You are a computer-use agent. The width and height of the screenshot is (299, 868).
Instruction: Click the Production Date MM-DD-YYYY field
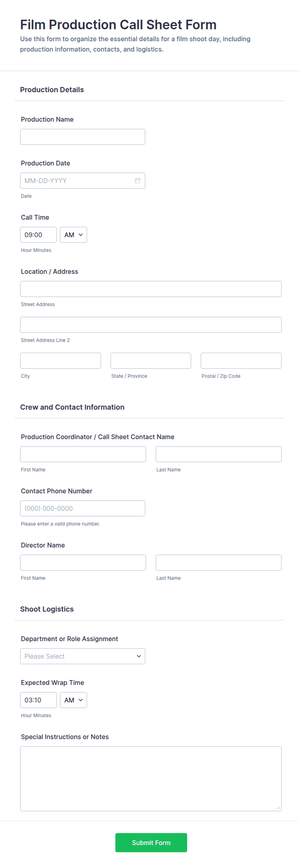(x=76, y=181)
